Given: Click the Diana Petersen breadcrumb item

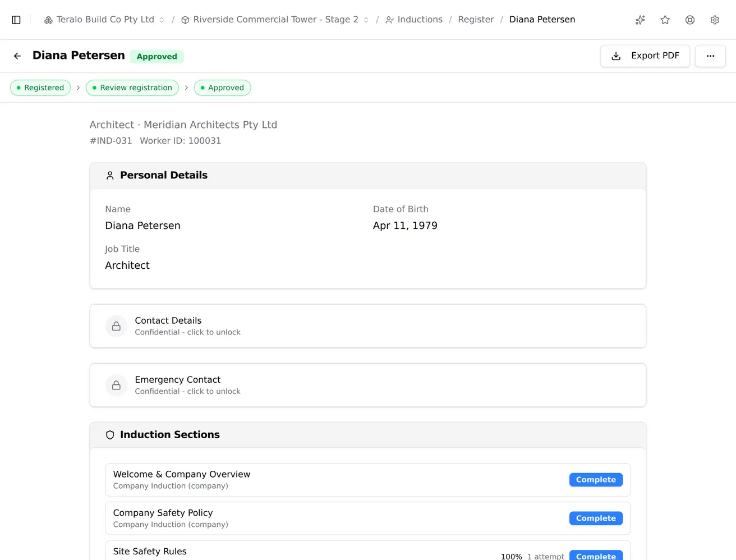Looking at the screenshot, I should 542,20.
